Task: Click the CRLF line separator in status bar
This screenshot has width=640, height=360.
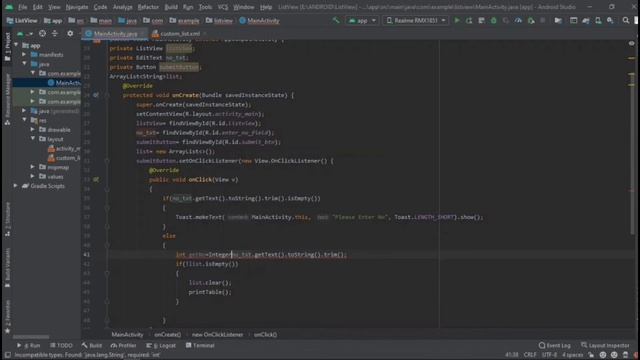Action: point(530,355)
